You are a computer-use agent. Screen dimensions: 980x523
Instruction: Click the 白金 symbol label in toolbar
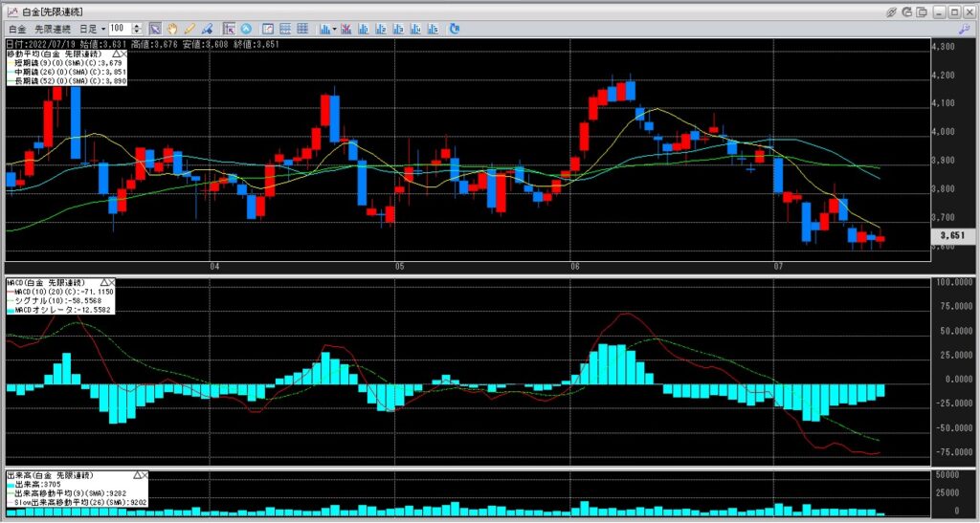click(x=17, y=29)
